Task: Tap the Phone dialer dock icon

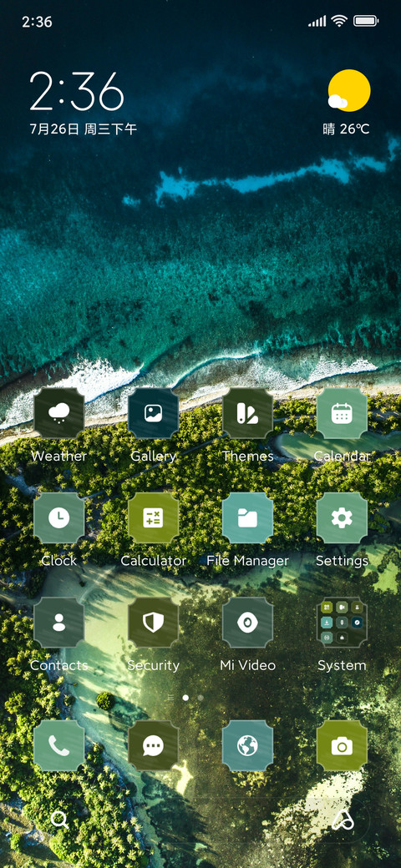Action: (x=59, y=745)
